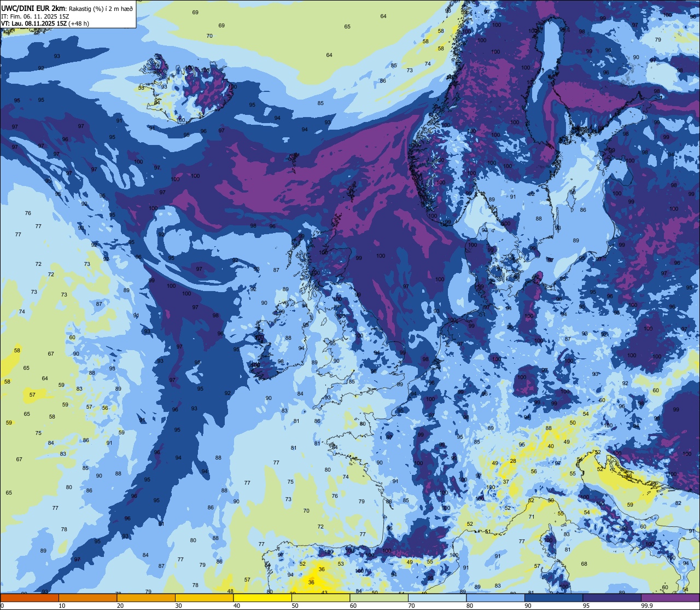700x610 pixels.
Task: Click the legend tick label '99.9'
Action: 647,606
